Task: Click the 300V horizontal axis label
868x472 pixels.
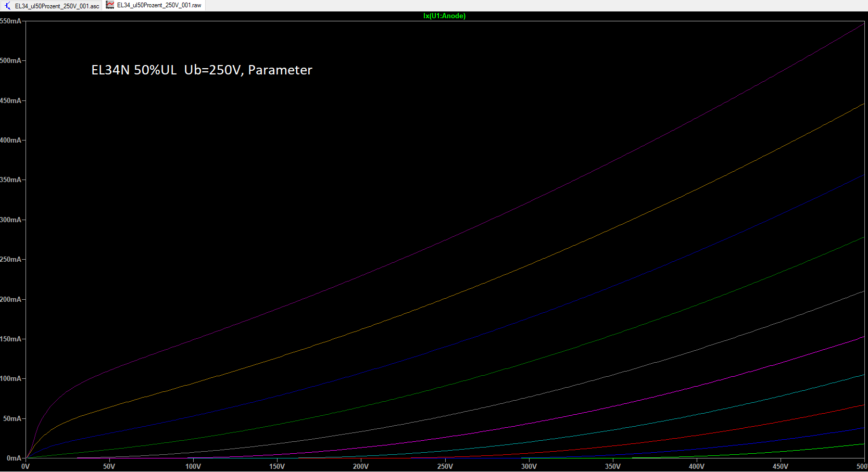Action: click(x=529, y=466)
